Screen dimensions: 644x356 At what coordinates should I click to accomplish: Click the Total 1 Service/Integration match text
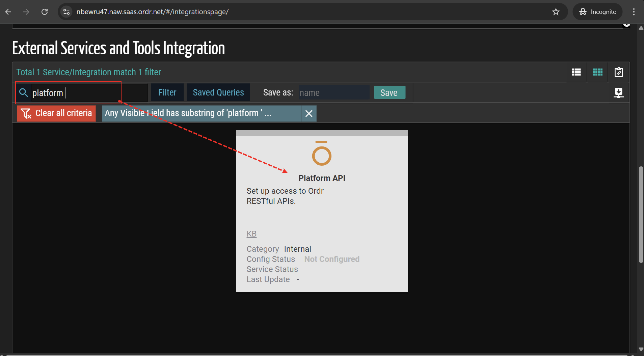point(88,72)
